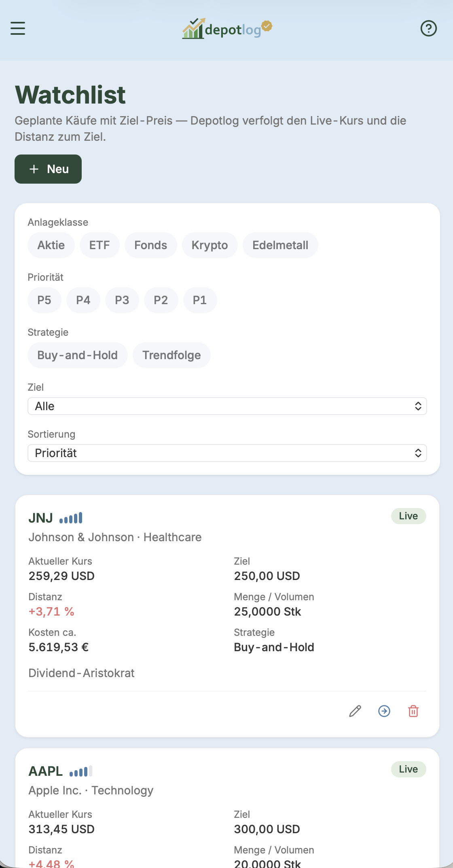This screenshot has height=868, width=453.
Task: Select the Edelmetall filter chip
Action: (280, 245)
